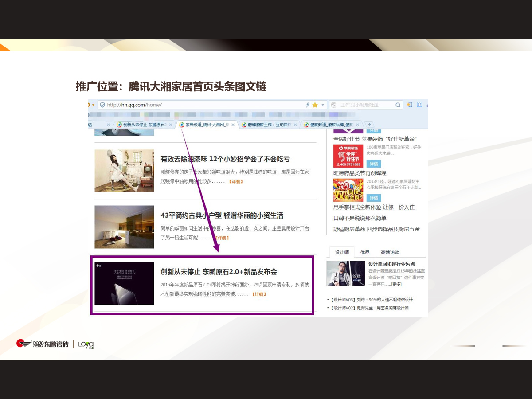Click 详情 button under 苹果装饰 ad
The width and height of the screenshot is (532, 399).
(x=374, y=164)
